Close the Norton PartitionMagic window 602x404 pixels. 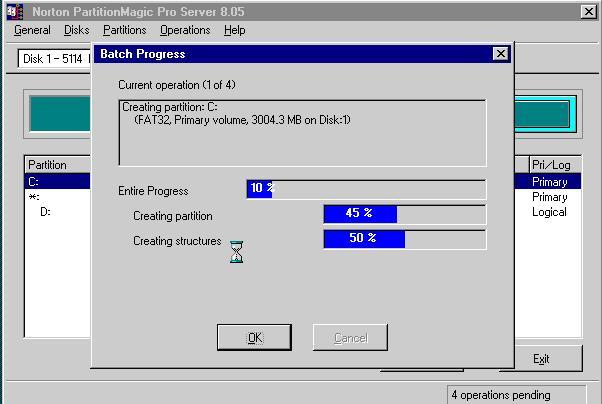click(x=589, y=12)
